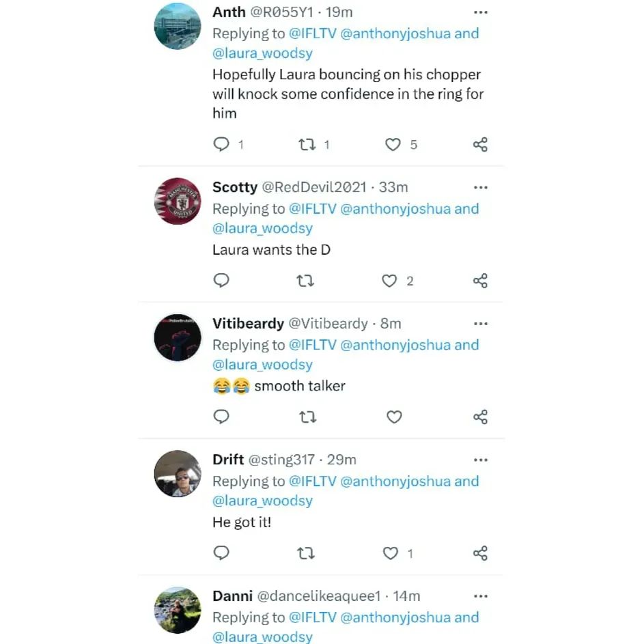Open more options on Anth's tweet
Image resolution: width=644 pixels, height=644 pixels.
click(481, 12)
